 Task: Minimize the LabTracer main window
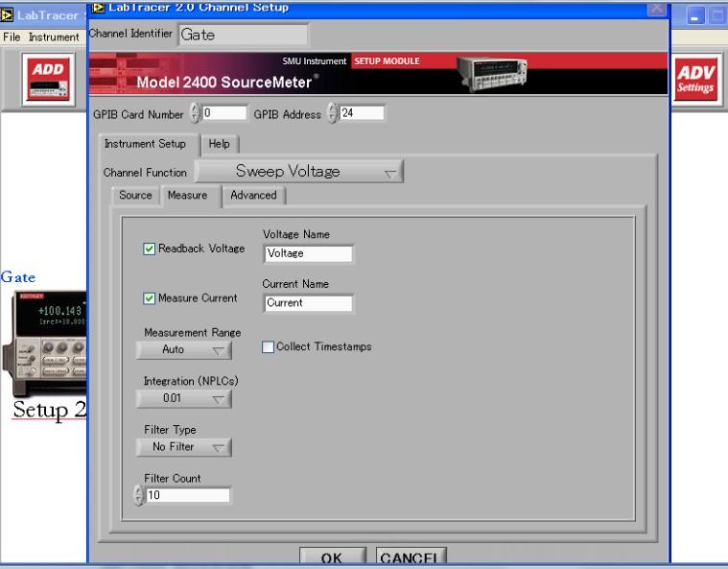pos(695,15)
